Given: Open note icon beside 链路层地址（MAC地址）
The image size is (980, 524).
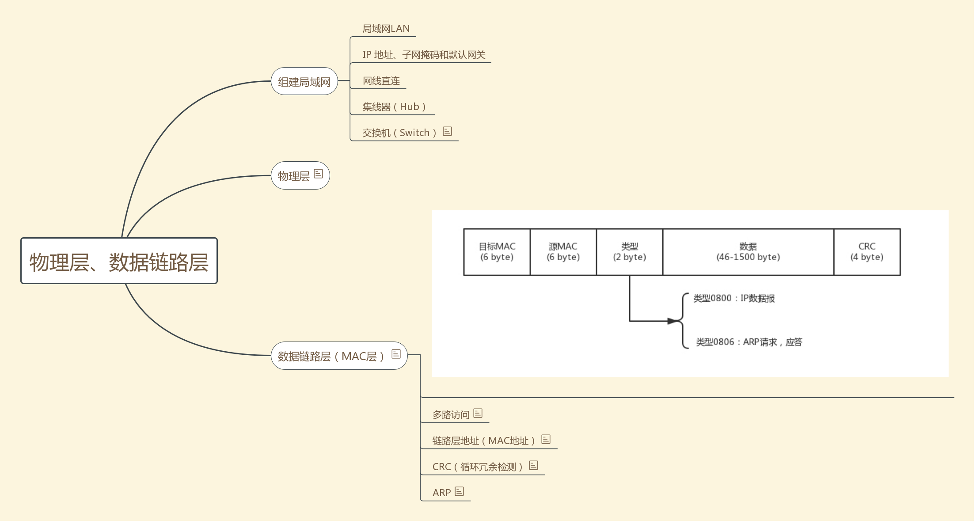Looking at the screenshot, I should pos(546,439).
